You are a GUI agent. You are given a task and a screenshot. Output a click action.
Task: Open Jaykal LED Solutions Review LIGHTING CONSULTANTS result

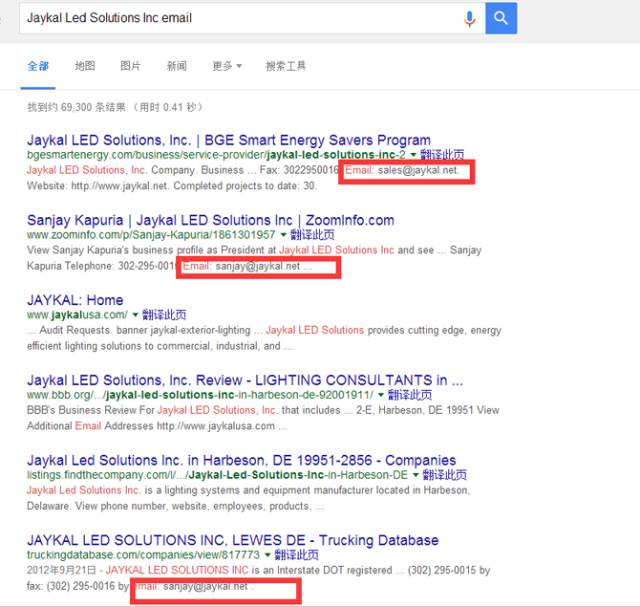(245, 380)
